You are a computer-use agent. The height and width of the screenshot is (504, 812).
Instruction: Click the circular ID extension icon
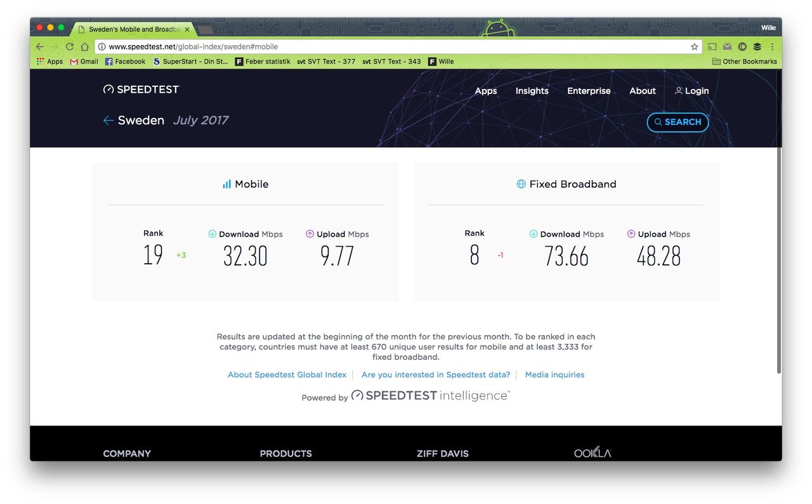click(742, 47)
